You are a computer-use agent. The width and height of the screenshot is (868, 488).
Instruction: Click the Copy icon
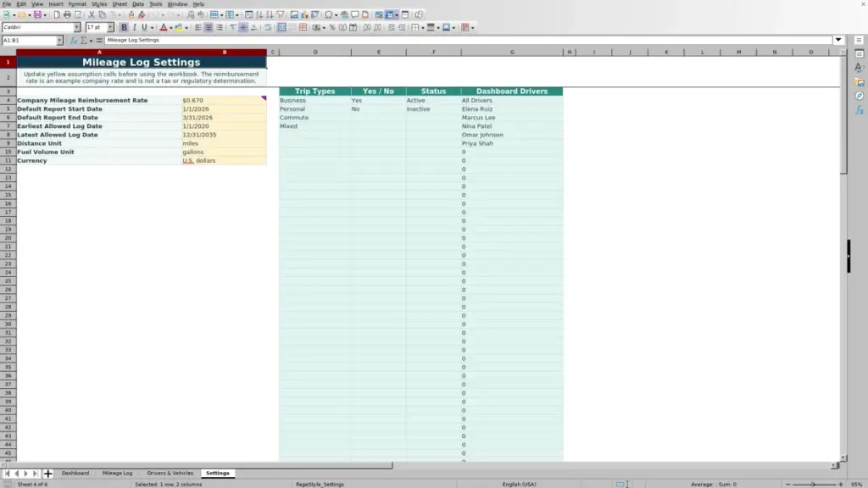pos(102,15)
